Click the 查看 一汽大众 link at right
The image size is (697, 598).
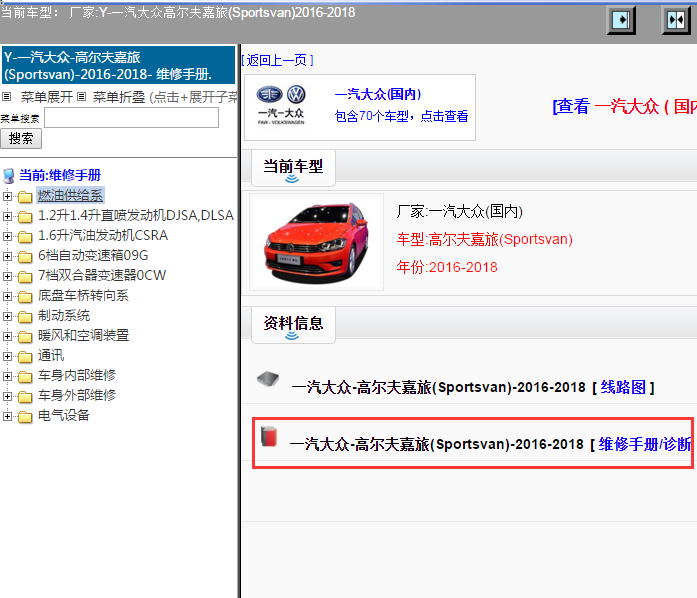pos(624,107)
